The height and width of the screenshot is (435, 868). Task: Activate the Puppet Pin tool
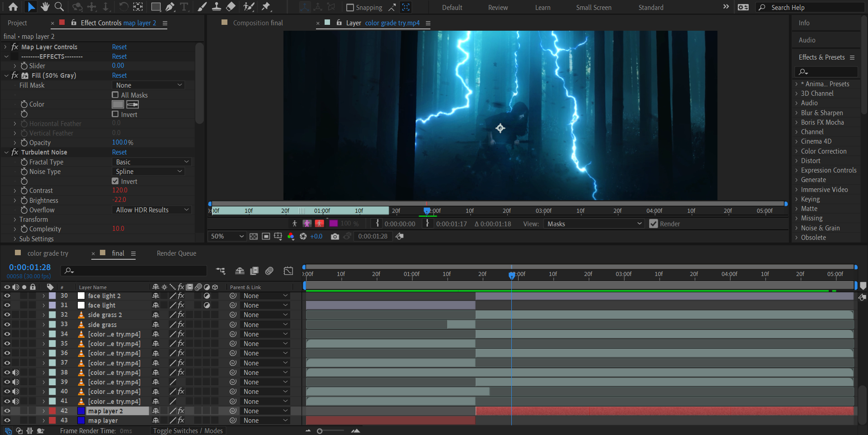[x=266, y=7]
